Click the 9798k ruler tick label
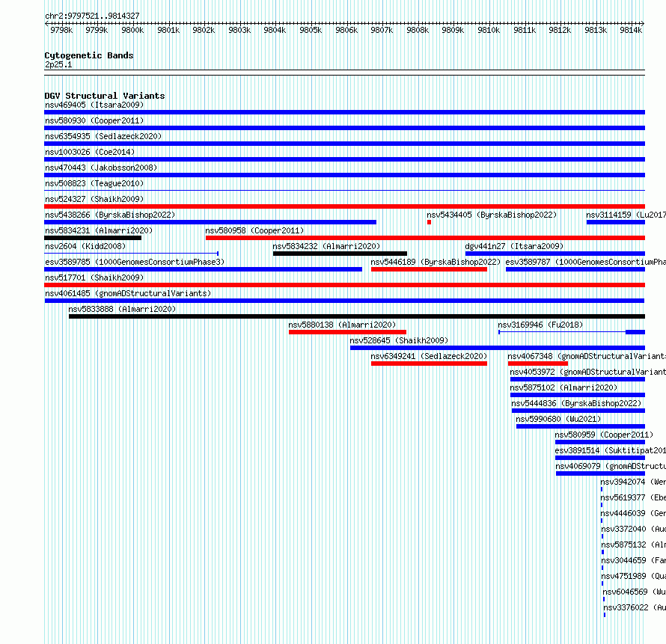This screenshot has height=644, width=666. (61, 30)
